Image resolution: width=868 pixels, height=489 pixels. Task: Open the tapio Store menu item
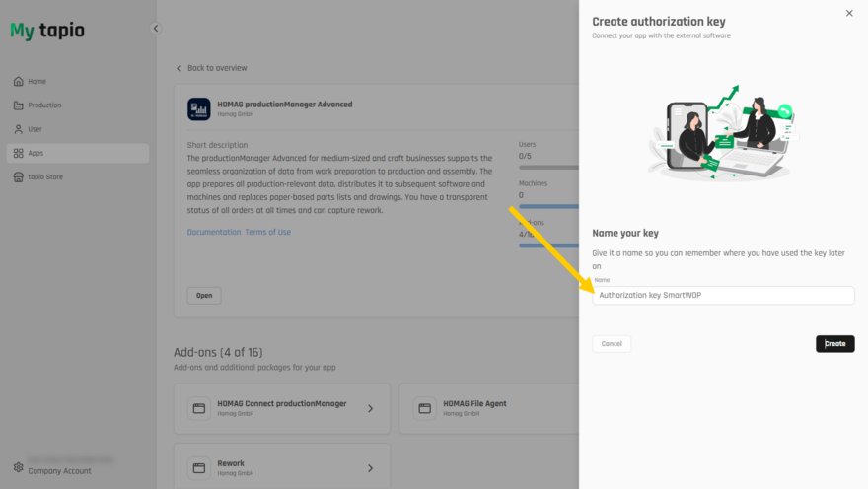point(78,177)
